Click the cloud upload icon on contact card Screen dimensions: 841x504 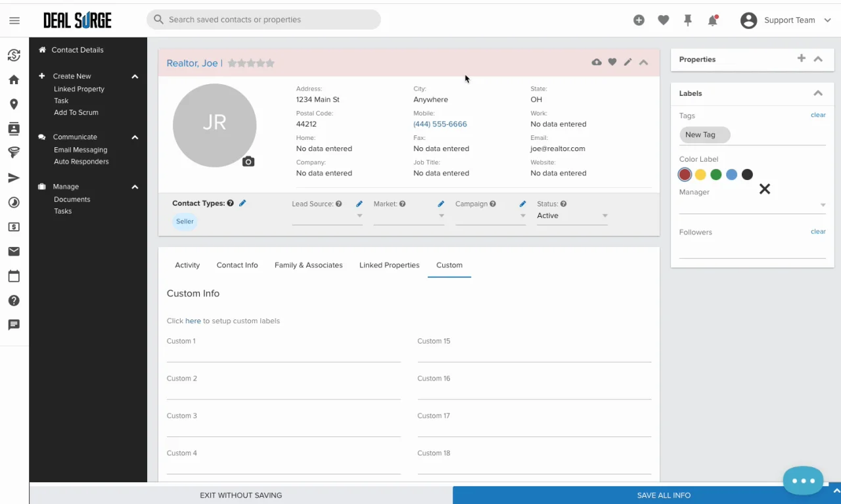click(x=597, y=62)
